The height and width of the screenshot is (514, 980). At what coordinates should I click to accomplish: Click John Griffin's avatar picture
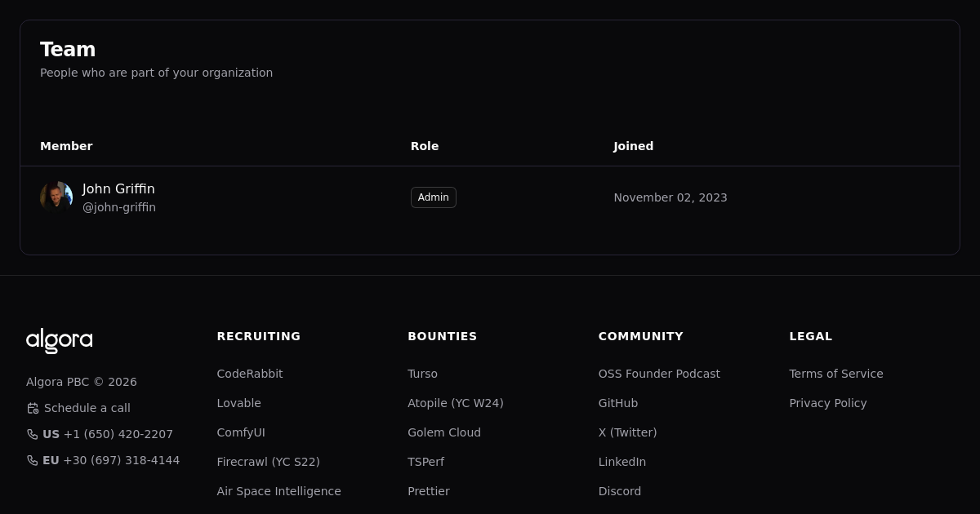(56, 197)
